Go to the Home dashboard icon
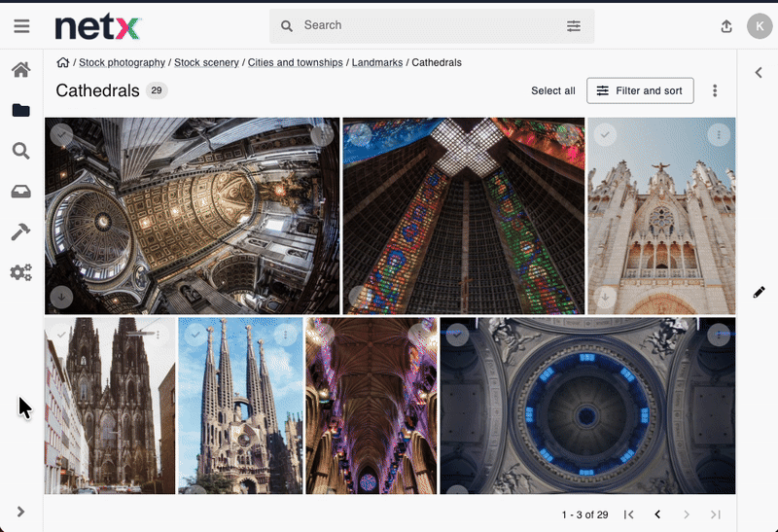Image resolution: width=778 pixels, height=532 pixels. [x=20, y=70]
